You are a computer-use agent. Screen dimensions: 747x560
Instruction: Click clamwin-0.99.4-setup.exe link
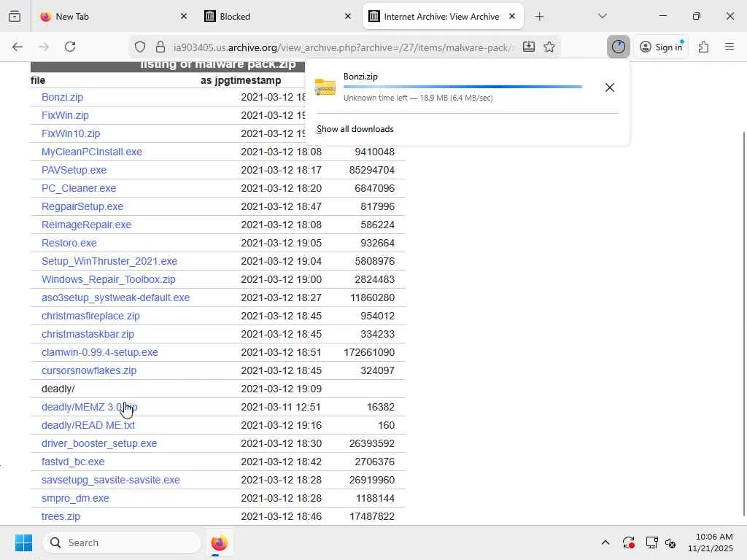pyautogui.click(x=99, y=352)
